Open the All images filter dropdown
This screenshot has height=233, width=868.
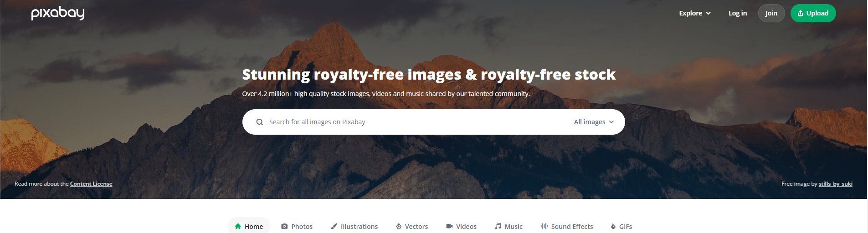(x=594, y=122)
